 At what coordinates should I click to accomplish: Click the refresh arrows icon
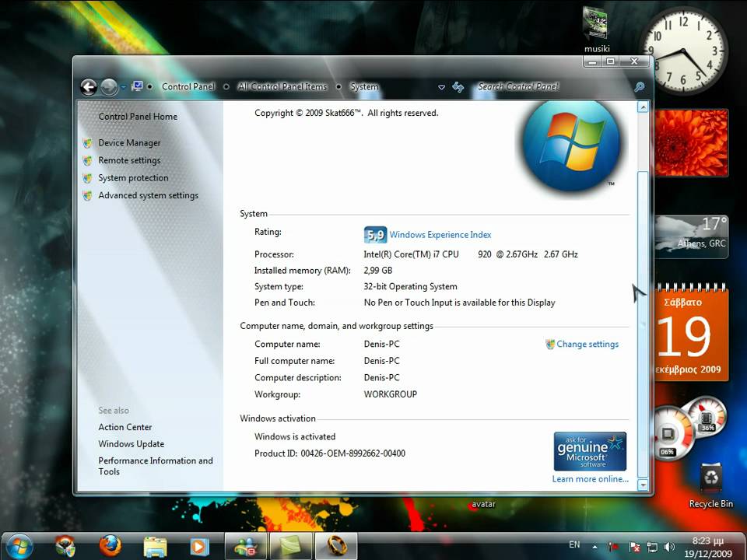tap(458, 86)
